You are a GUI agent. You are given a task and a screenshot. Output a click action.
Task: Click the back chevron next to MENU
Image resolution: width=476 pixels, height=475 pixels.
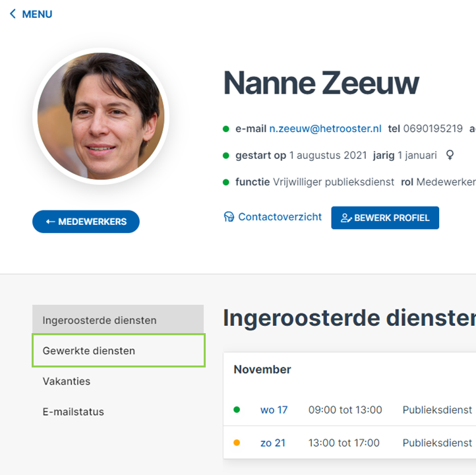pos(13,14)
